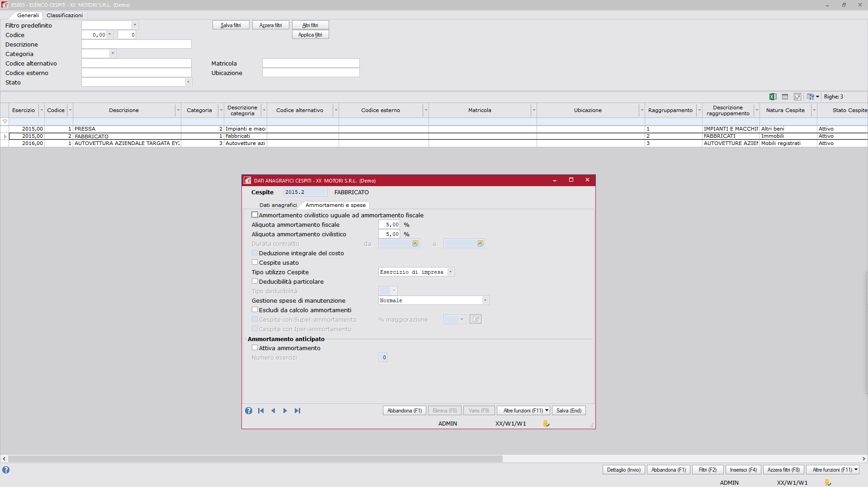Open Altre funzioni (F11) menu in dialog

(x=524, y=411)
